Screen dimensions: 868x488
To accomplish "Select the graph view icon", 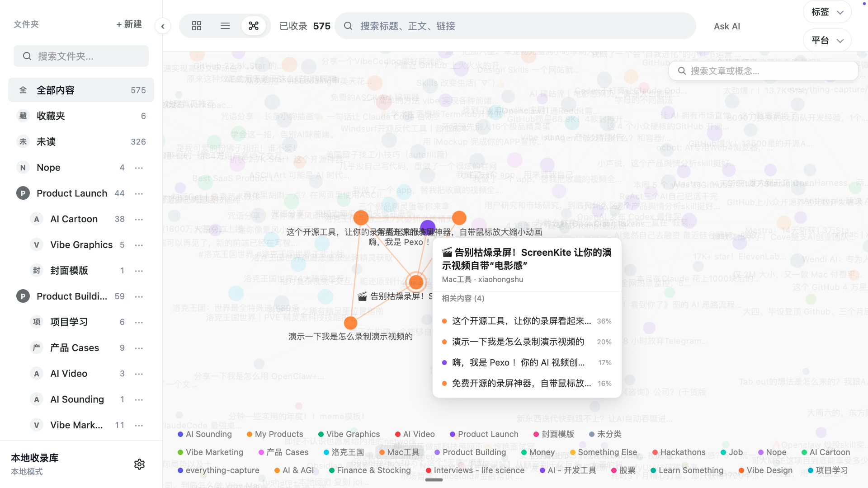I will point(254,26).
